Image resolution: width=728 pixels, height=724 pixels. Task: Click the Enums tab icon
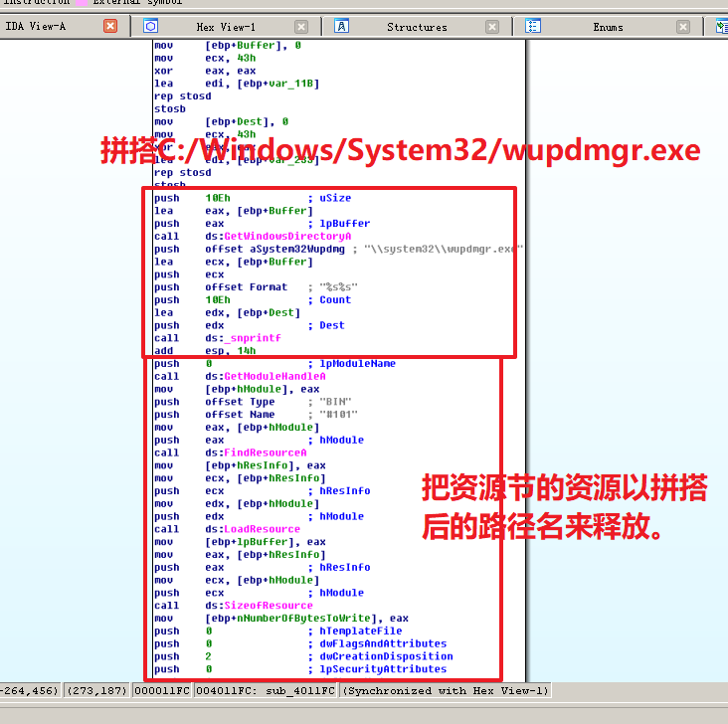tap(533, 26)
